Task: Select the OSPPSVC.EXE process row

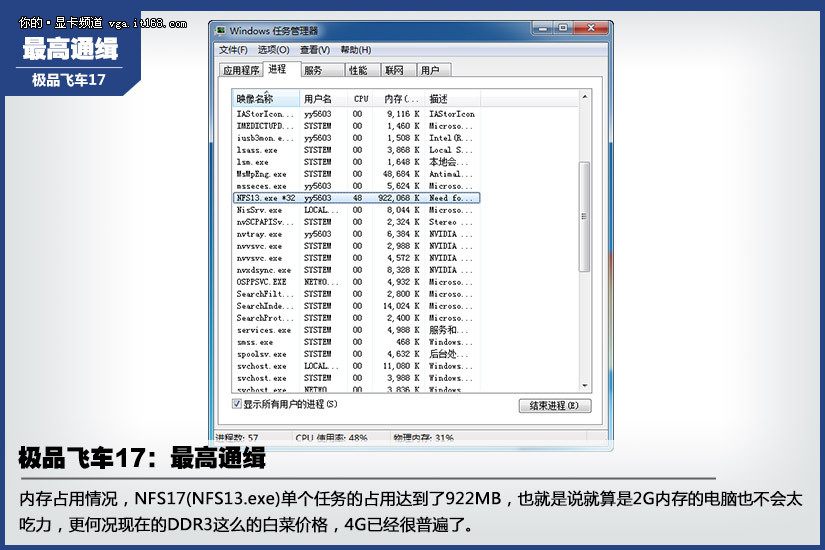Action: pyautogui.click(x=356, y=282)
